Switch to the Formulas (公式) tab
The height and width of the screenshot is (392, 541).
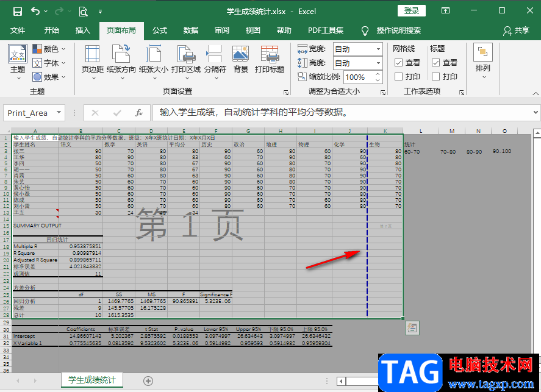tap(160, 30)
